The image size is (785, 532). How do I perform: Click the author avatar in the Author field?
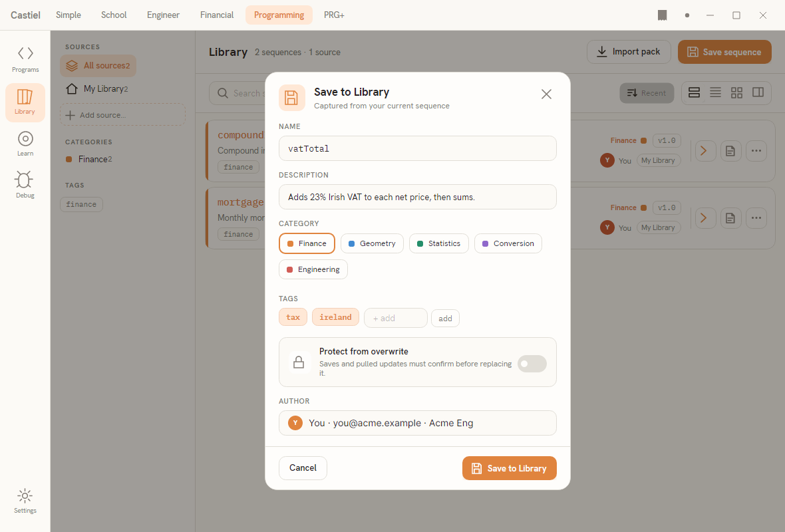[x=295, y=423]
